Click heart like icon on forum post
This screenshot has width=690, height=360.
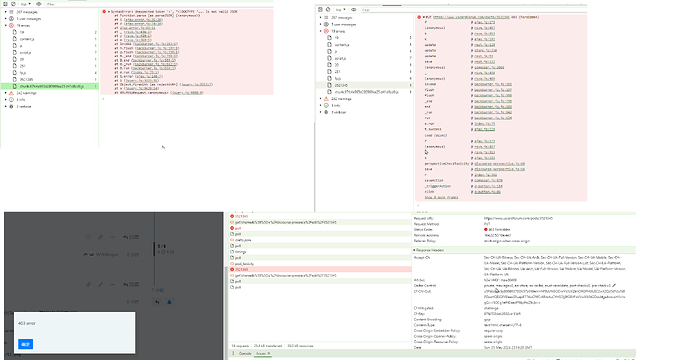point(88,237)
